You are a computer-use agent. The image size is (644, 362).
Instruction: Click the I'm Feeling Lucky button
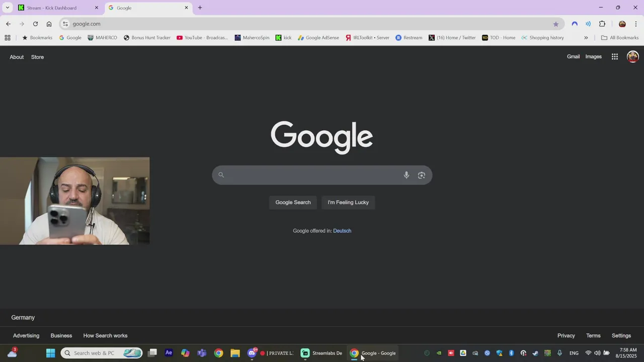point(348,203)
